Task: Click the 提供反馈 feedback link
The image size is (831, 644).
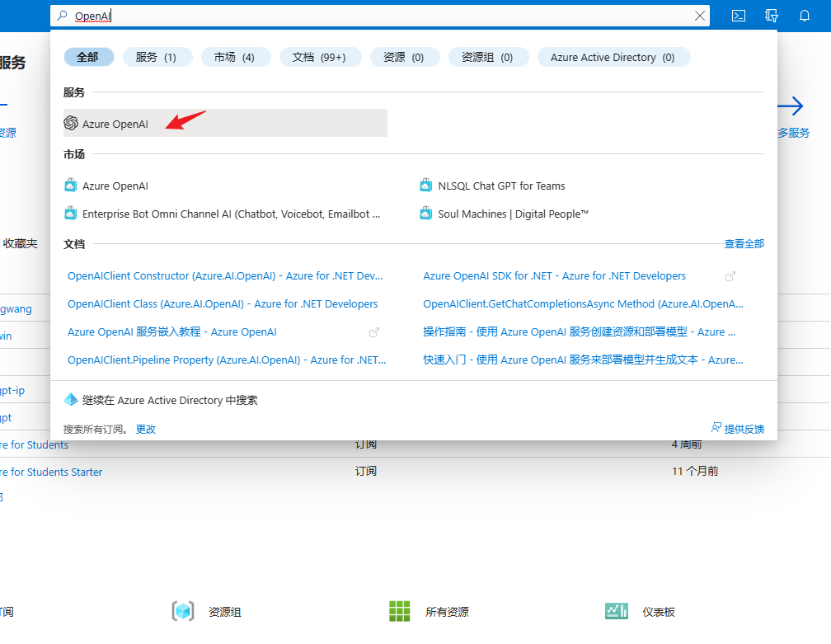Action: tap(743, 429)
